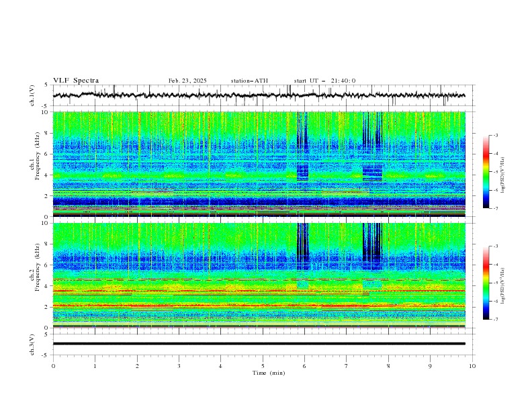Viewport: 532px width, 411px height.
Task: Click the upper PSD color bar
Action: pos(486,171)
